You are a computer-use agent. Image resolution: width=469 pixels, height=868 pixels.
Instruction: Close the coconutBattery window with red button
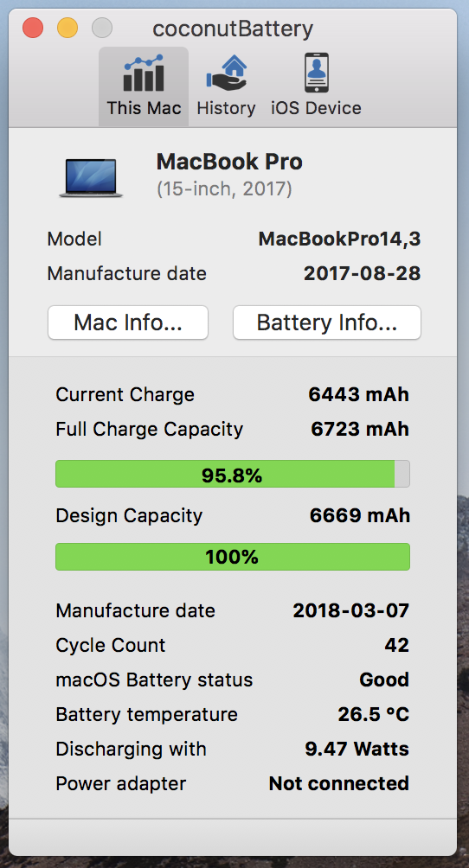tap(33, 28)
